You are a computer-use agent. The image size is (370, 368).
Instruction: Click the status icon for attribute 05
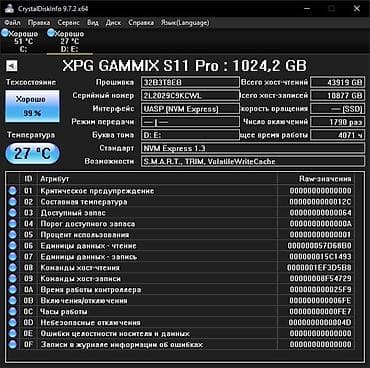(13, 235)
